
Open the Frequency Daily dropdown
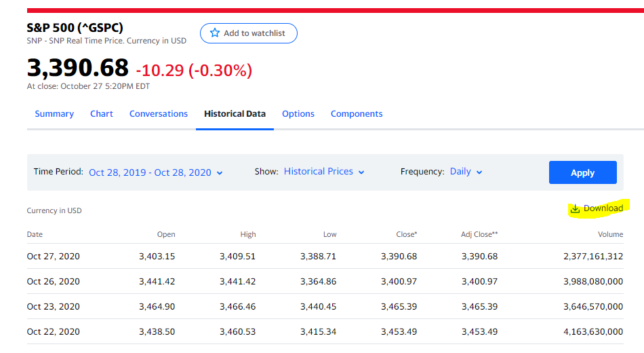pos(466,172)
